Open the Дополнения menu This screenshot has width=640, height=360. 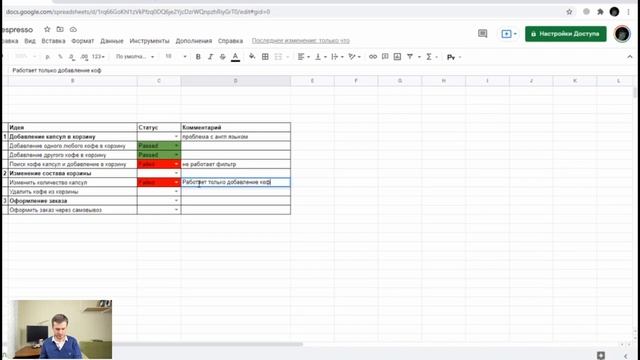click(x=194, y=41)
